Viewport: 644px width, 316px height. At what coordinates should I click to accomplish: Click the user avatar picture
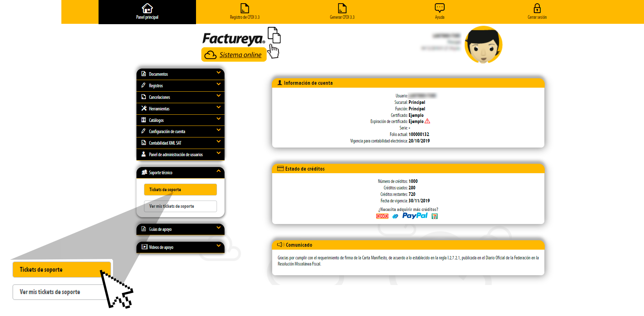click(x=483, y=45)
